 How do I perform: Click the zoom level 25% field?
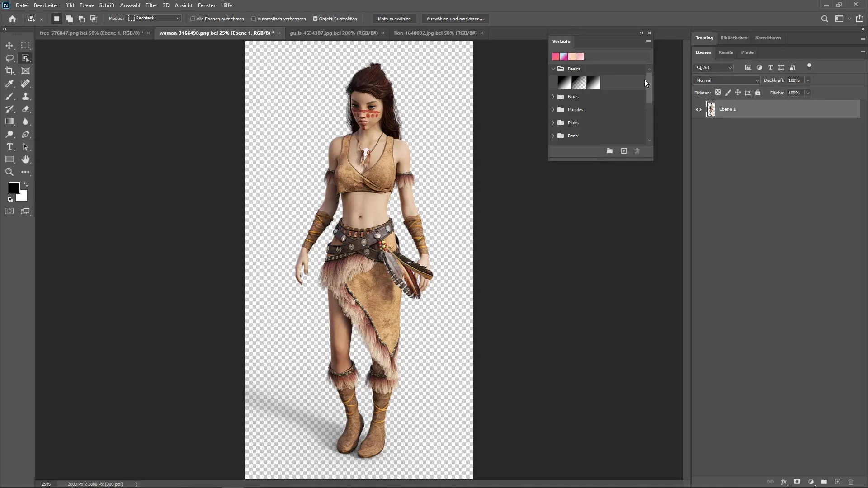[x=46, y=484]
